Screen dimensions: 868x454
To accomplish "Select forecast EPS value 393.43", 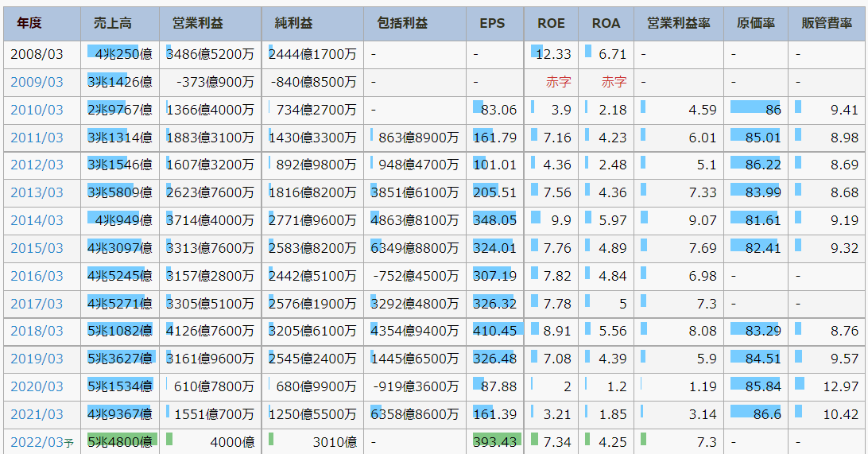I will (x=495, y=442).
